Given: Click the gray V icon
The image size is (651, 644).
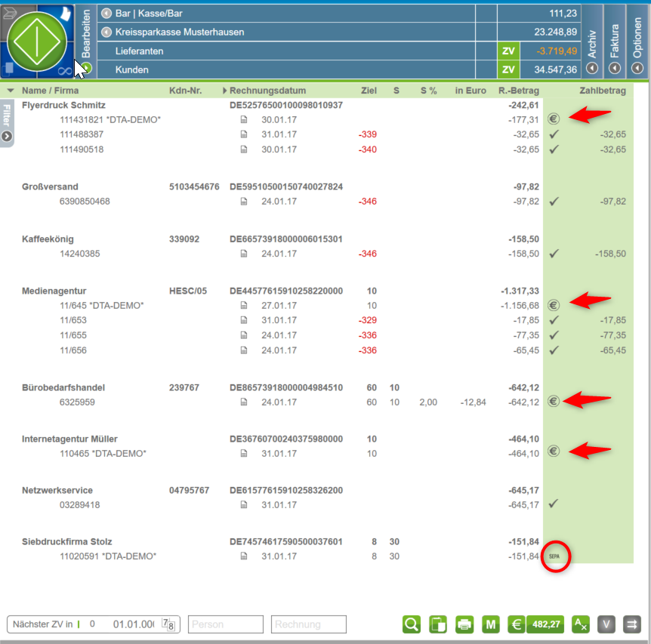Looking at the screenshot, I should pos(607,624).
